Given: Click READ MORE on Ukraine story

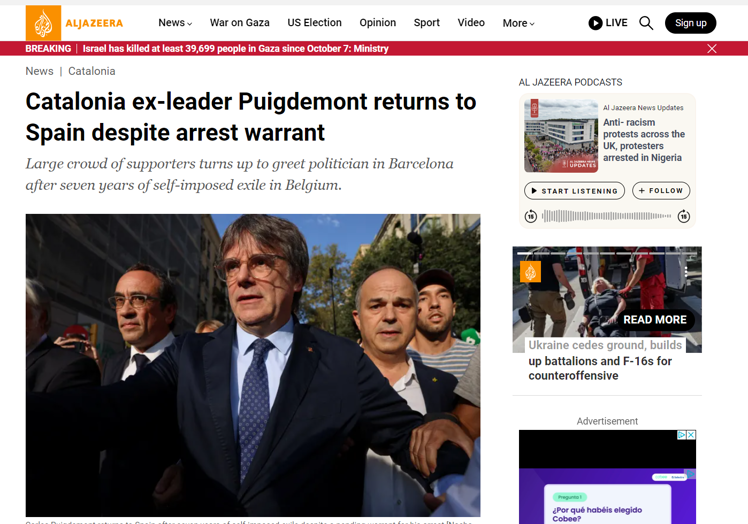Looking at the screenshot, I should point(654,320).
